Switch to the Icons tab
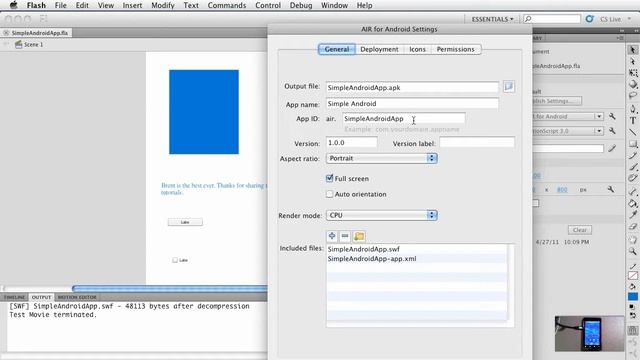Screen dimensions: 640x360 (417, 49)
